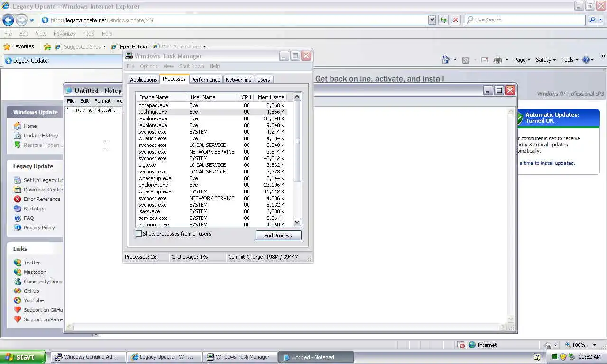Image resolution: width=607 pixels, height=364 pixels.
Task: Select the lsass.exe process row
Action: pyautogui.click(x=212, y=211)
